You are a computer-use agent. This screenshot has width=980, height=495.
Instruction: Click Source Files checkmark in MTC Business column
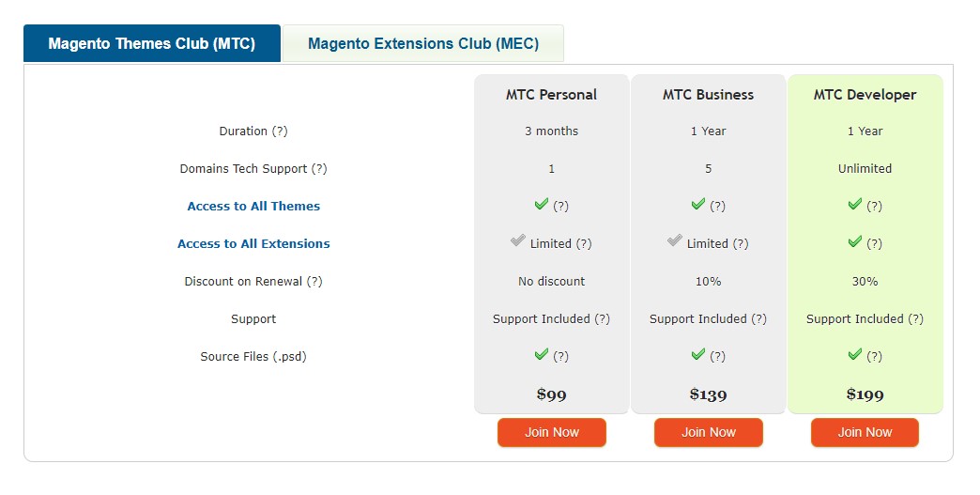pos(698,354)
